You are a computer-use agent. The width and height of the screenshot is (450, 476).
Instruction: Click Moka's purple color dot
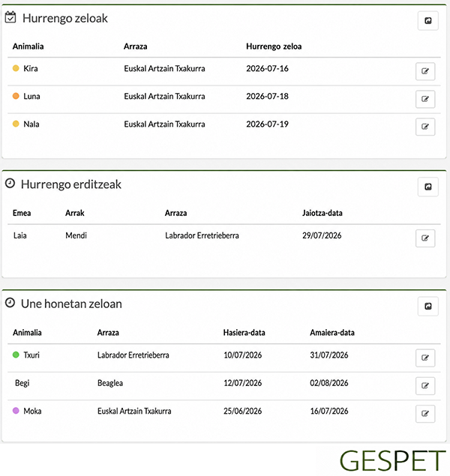click(x=16, y=411)
